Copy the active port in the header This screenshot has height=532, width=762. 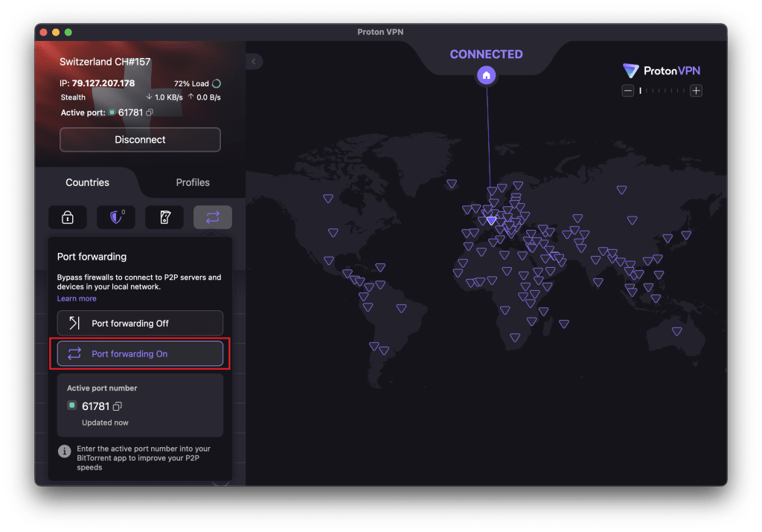coord(150,112)
